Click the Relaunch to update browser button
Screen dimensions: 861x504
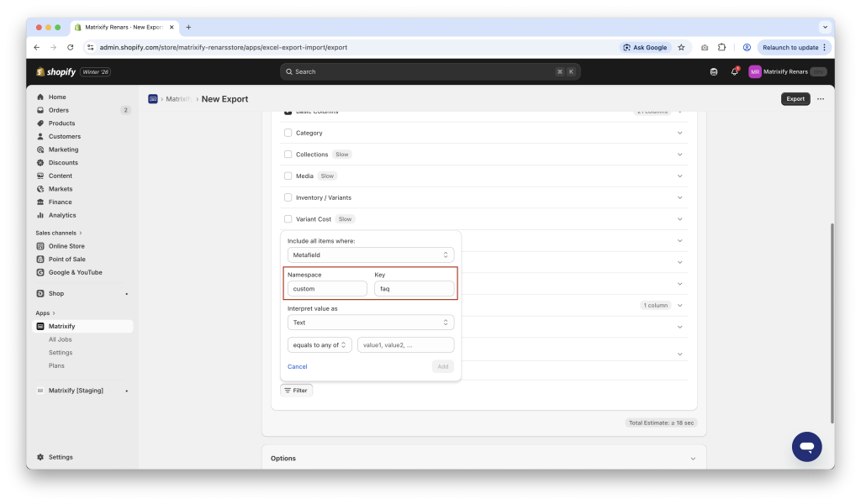click(x=791, y=47)
